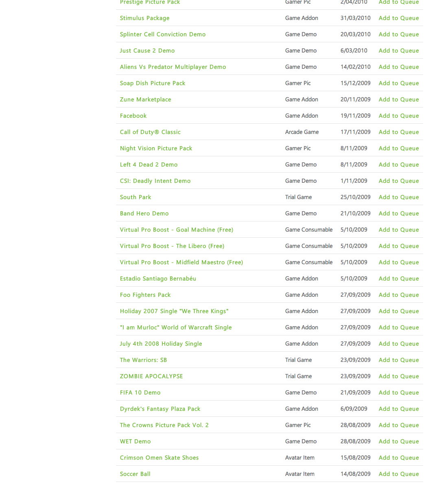Add Splinter Cell Conviction Demo to queue
The height and width of the screenshot is (484, 448).
[399, 34]
